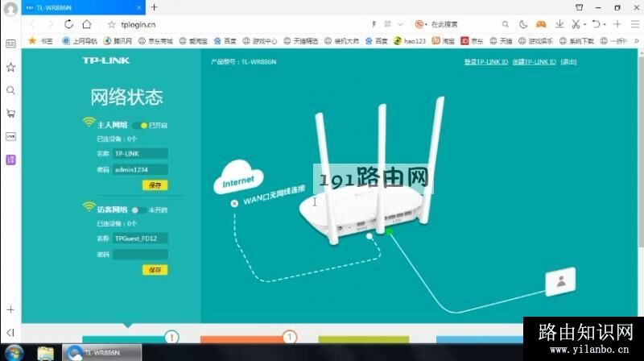Open the green bottom navigation tab

point(364,339)
